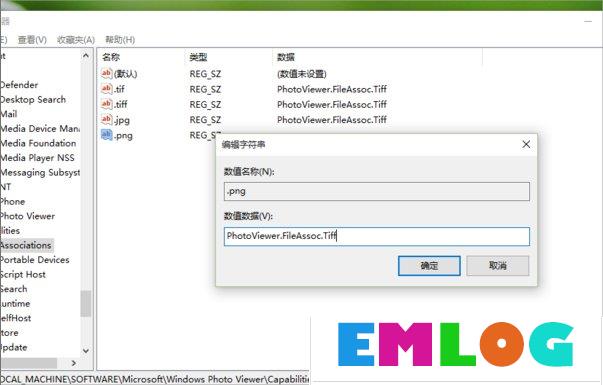The image size is (603, 385).
Task: Click the .jpg string value icon
Action: (107, 119)
